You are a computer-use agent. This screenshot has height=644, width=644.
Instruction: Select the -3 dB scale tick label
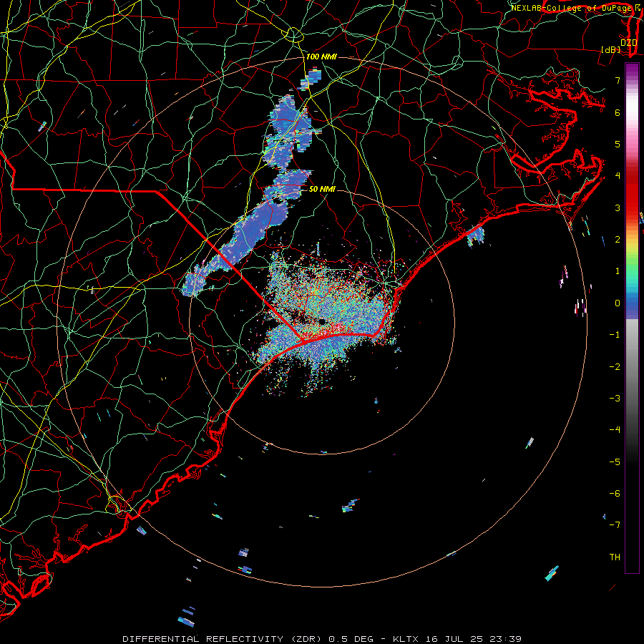pyautogui.click(x=615, y=399)
